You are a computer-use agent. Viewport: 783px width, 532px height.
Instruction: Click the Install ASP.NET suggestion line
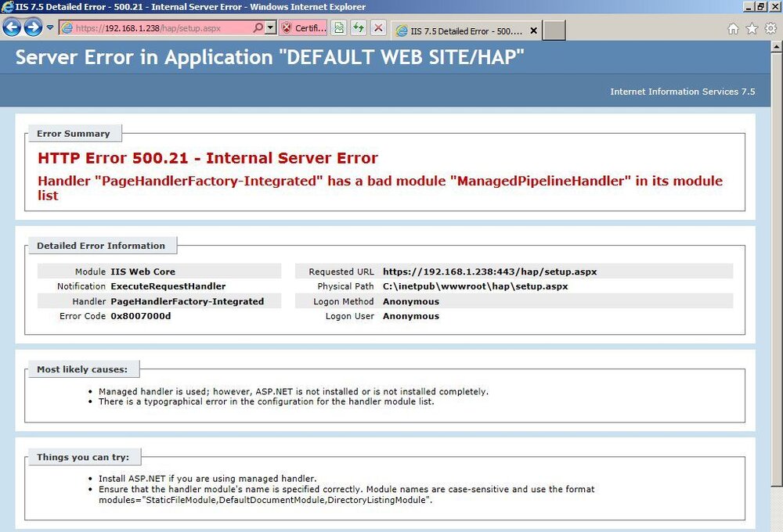(207, 479)
